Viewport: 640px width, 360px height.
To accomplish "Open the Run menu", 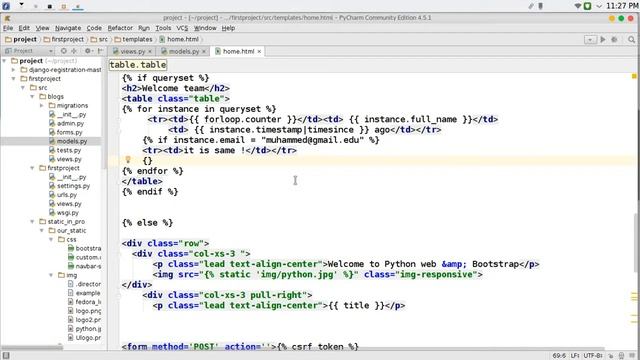I will pyautogui.click(x=144, y=28).
